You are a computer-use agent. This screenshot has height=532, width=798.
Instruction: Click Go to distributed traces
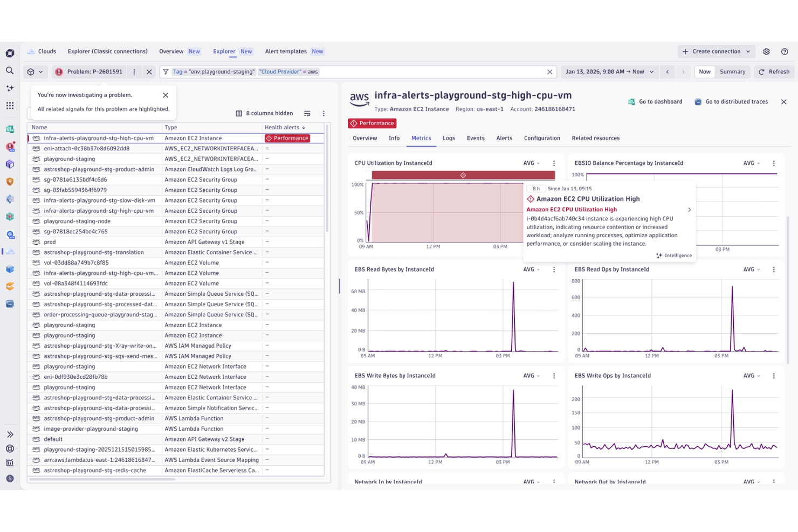(731, 102)
